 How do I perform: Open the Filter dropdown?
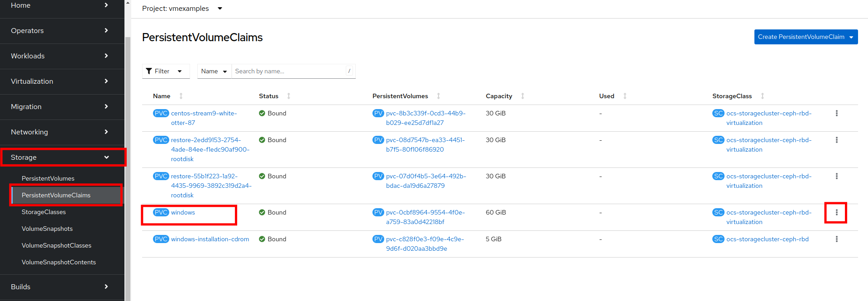pos(166,71)
